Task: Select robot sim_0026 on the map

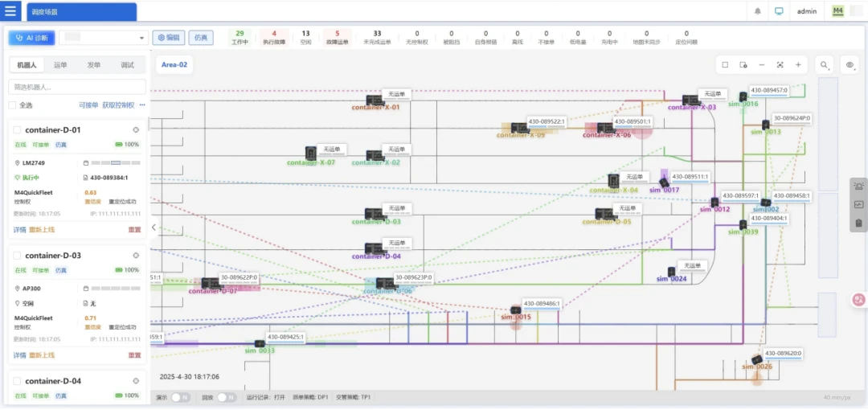Action: [x=757, y=359]
